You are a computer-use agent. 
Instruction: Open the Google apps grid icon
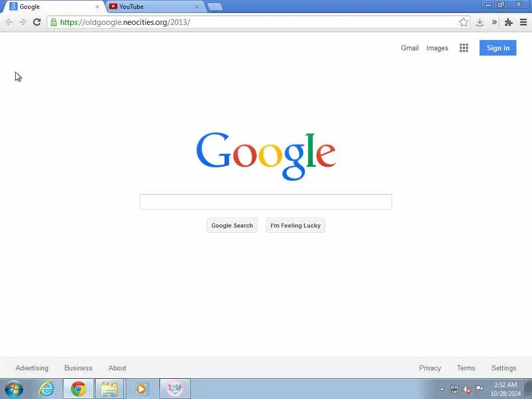click(x=464, y=48)
